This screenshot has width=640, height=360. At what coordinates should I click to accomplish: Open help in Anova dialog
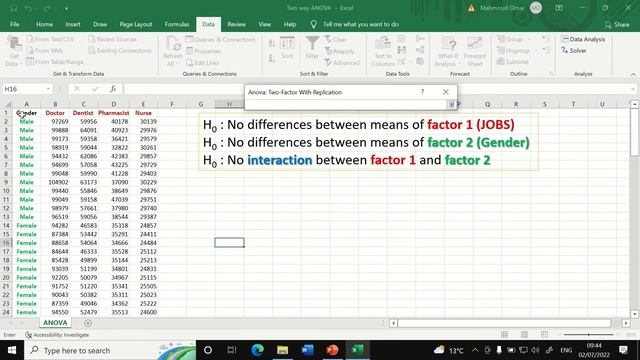tap(422, 92)
